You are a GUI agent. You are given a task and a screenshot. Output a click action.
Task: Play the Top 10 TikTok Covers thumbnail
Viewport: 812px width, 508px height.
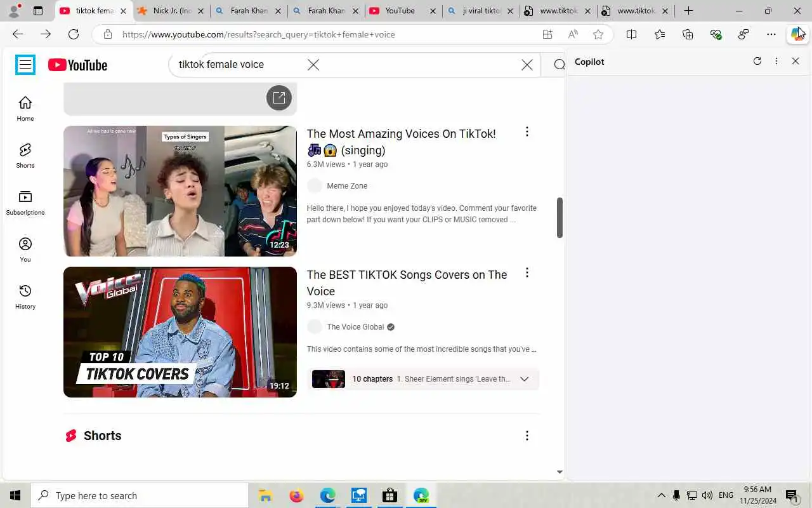click(180, 332)
